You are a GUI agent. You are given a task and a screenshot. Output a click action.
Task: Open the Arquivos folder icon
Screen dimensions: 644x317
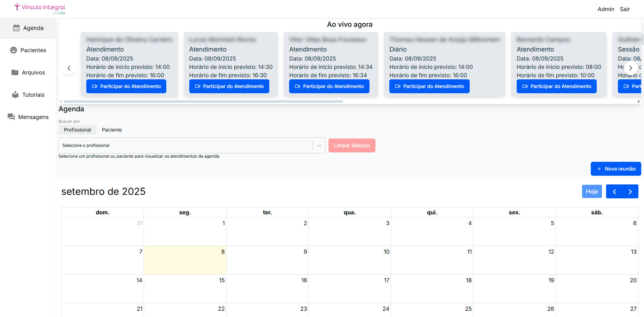point(15,72)
